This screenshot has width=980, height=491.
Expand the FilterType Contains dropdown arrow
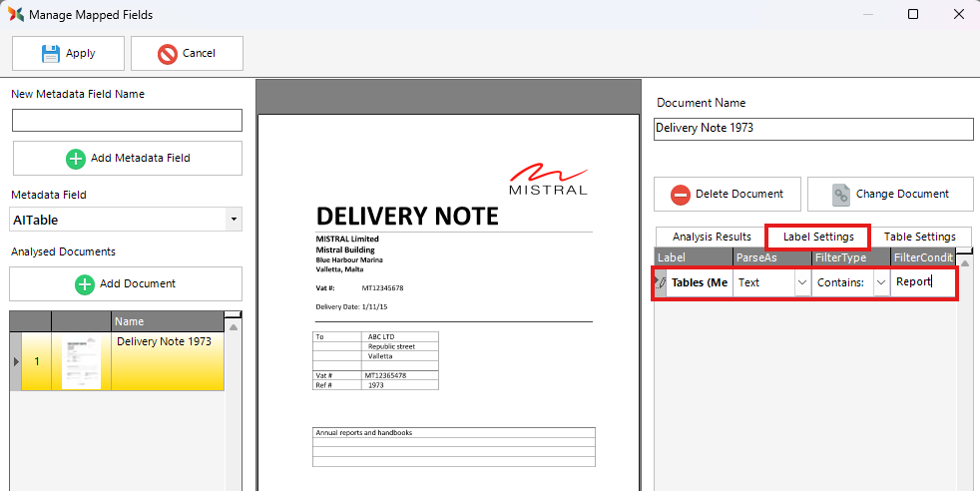[x=881, y=283]
